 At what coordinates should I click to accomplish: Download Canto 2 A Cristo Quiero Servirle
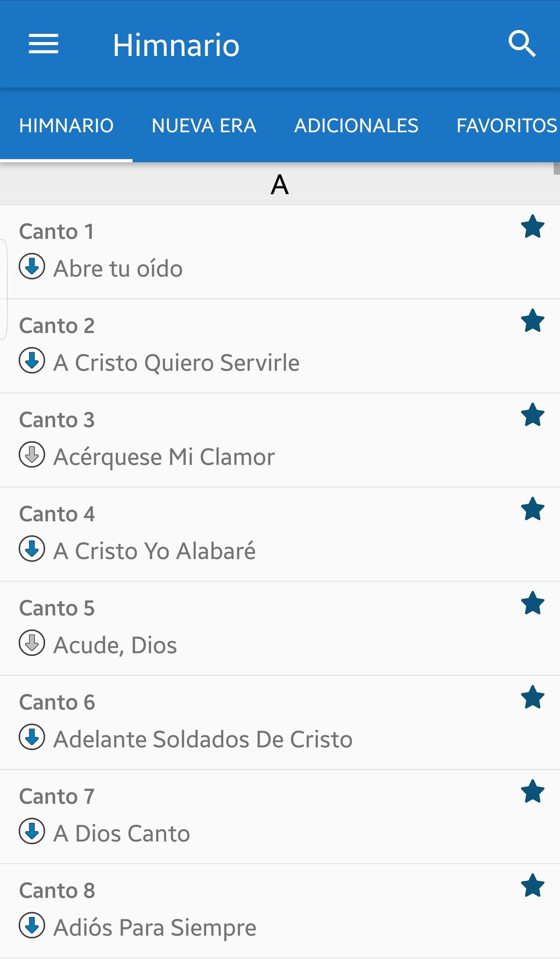click(32, 361)
